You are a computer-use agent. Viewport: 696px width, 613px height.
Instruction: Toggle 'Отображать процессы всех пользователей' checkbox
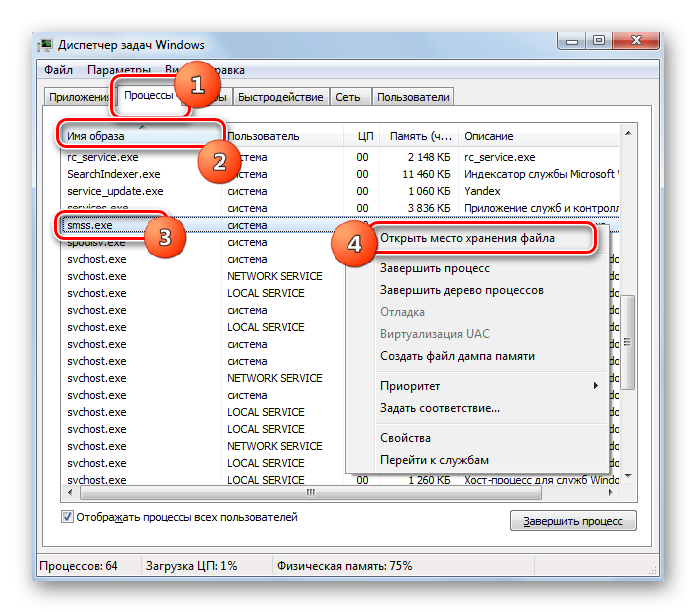click(x=68, y=518)
